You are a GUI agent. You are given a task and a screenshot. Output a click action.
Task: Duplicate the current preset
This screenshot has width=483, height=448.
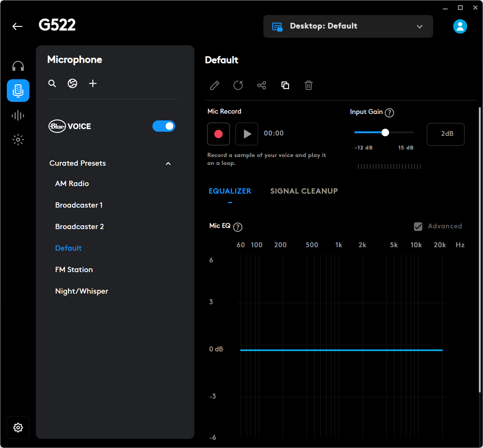(x=285, y=85)
